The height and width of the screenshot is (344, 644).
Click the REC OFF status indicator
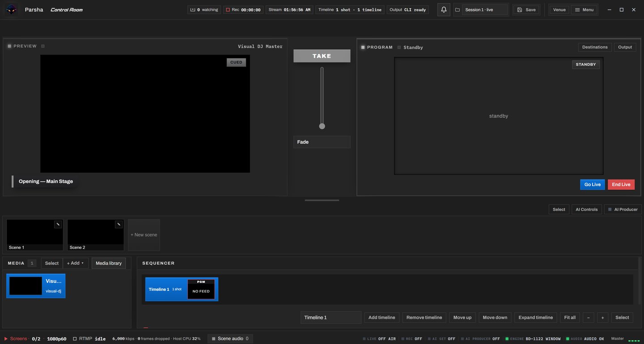pos(411,339)
